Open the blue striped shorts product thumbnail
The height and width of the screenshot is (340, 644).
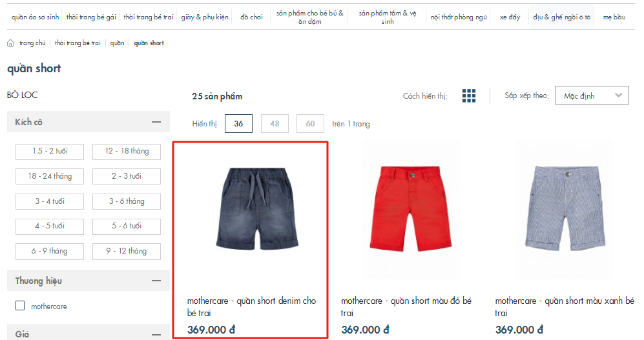click(x=565, y=208)
